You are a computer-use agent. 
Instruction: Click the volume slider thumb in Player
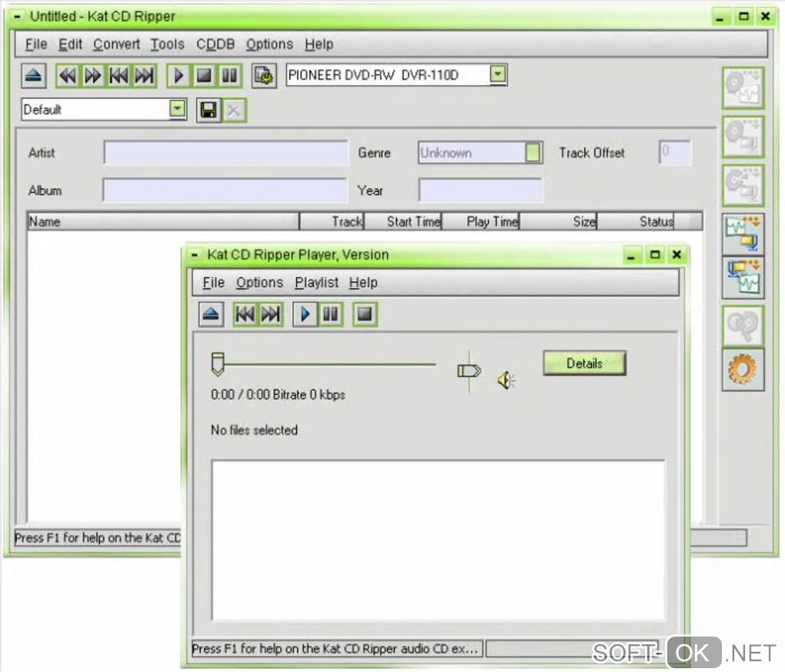click(x=469, y=371)
